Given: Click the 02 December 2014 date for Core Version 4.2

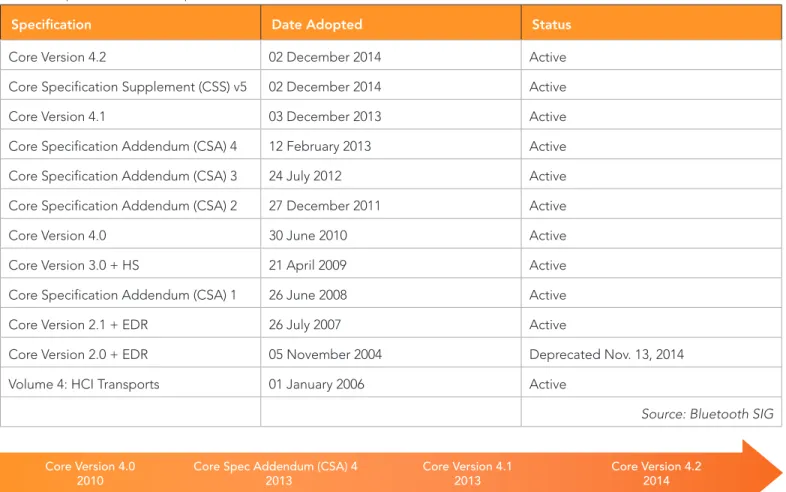Looking at the screenshot, I should click(x=325, y=57).
